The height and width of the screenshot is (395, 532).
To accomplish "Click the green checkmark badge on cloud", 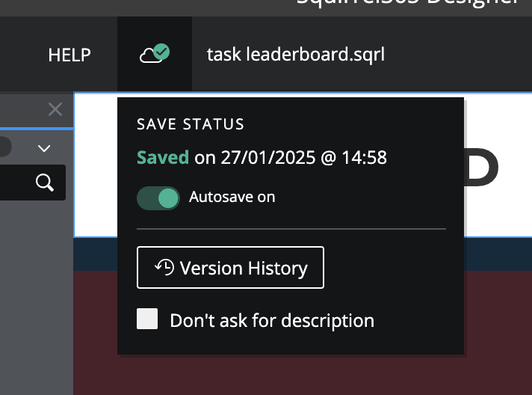I will pyautogui.click(x=161, y=52).
